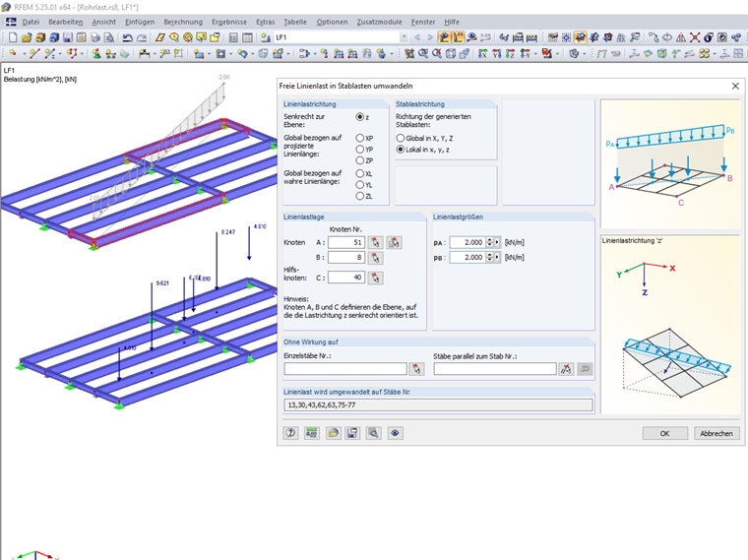Viewport: 748px width, 560px height.
Task: Click multi-node pick icon beside node A
Action: (x=394, y=242)
